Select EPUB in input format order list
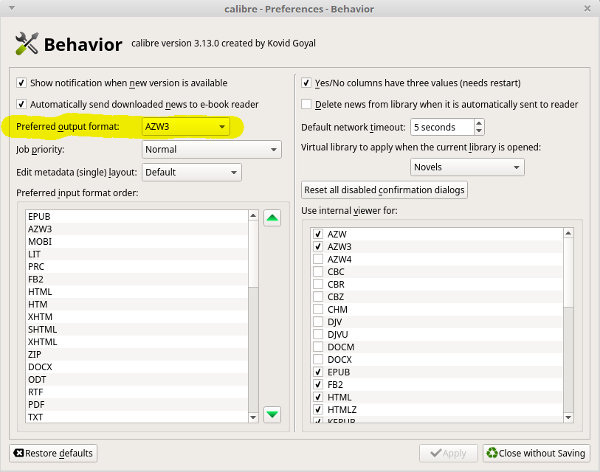Screen dimensions: 600x472 point(137,216)
